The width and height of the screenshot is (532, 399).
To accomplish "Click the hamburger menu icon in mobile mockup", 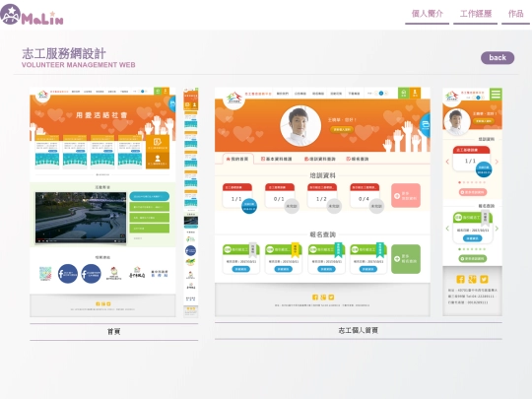I will [496, 94].
